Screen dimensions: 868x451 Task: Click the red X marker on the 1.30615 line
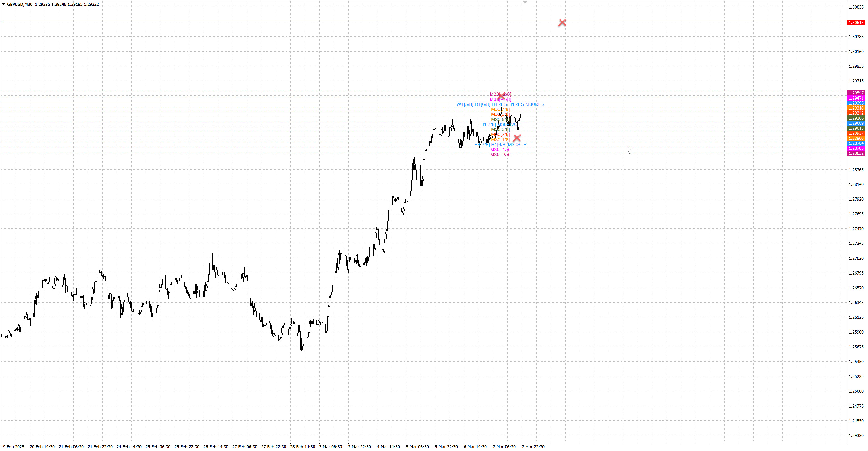562,23
